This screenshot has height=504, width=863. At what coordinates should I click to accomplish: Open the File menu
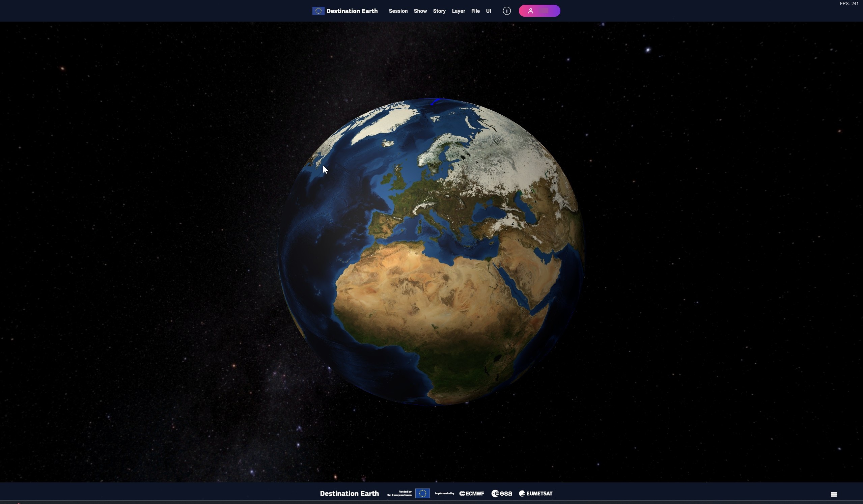475,11
